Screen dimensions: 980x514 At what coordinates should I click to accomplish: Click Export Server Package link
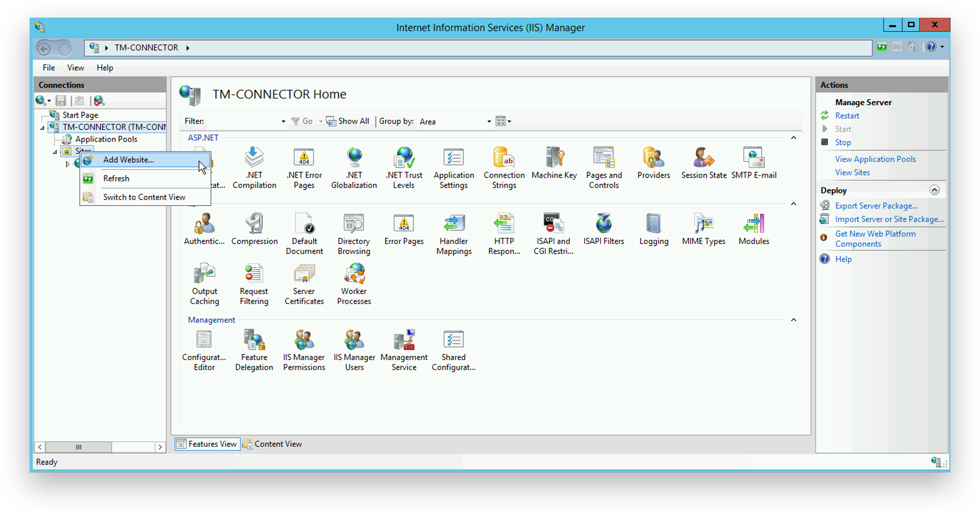(876, 206)
